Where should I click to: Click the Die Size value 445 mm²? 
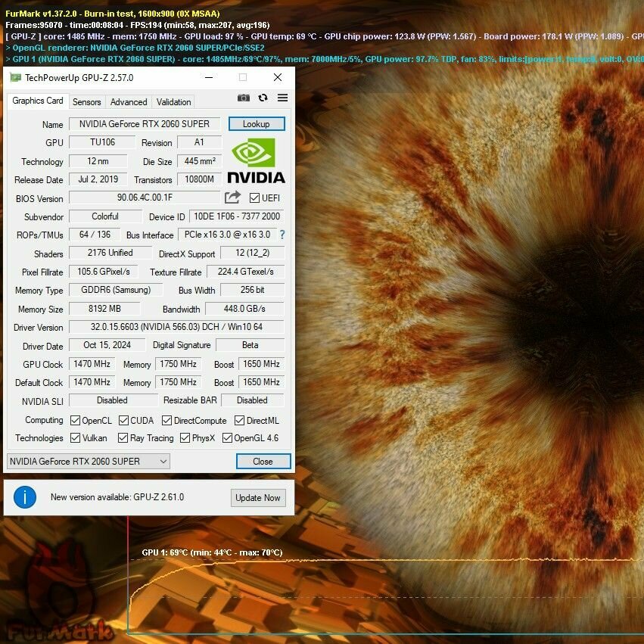(200, 161)
